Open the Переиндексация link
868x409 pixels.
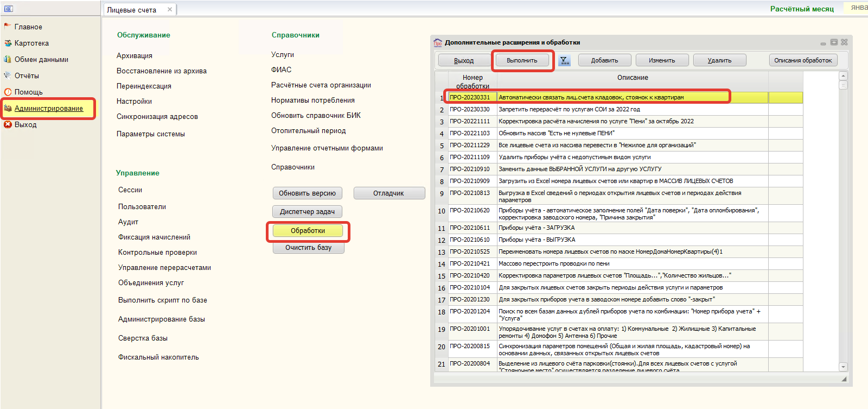[144, 86]
